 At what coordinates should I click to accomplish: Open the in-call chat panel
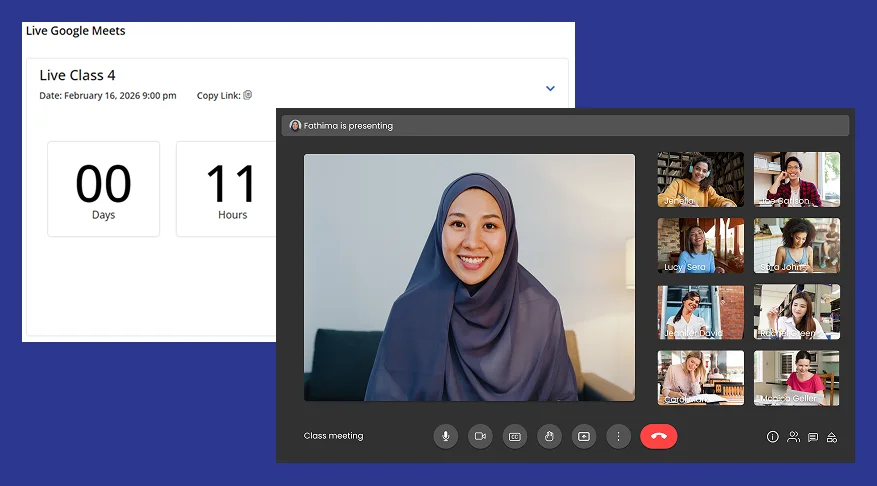812,437
